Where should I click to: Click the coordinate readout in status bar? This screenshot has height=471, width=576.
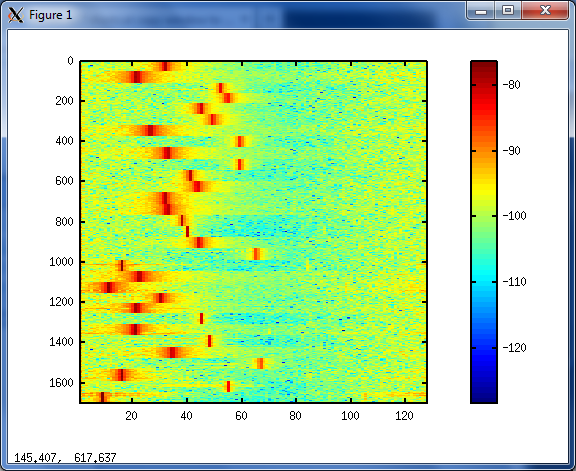(65, 458)
